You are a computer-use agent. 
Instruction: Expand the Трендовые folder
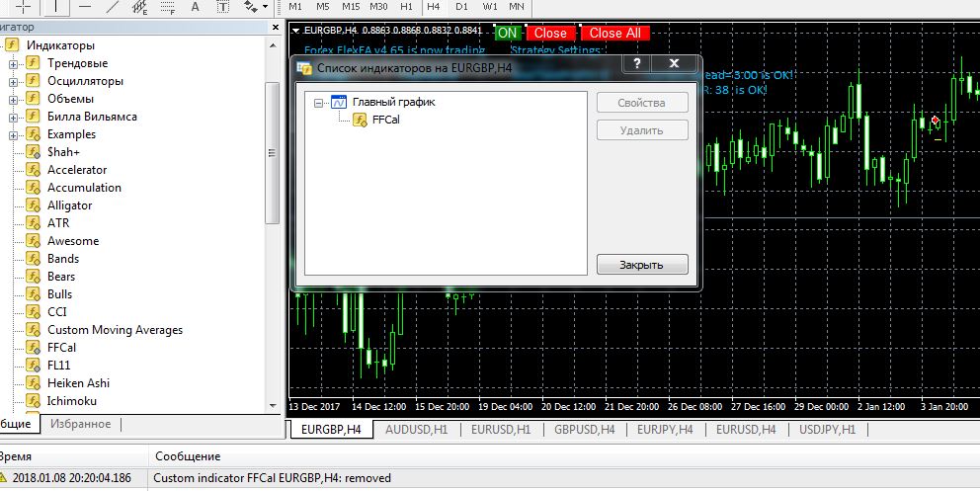click(x=13, y=63)
